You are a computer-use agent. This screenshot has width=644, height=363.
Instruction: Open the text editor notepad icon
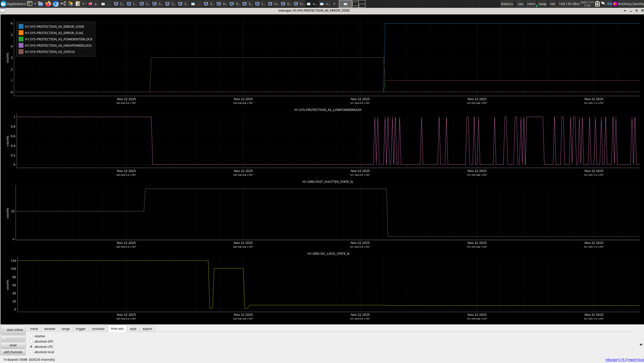[x=78, y=4]
